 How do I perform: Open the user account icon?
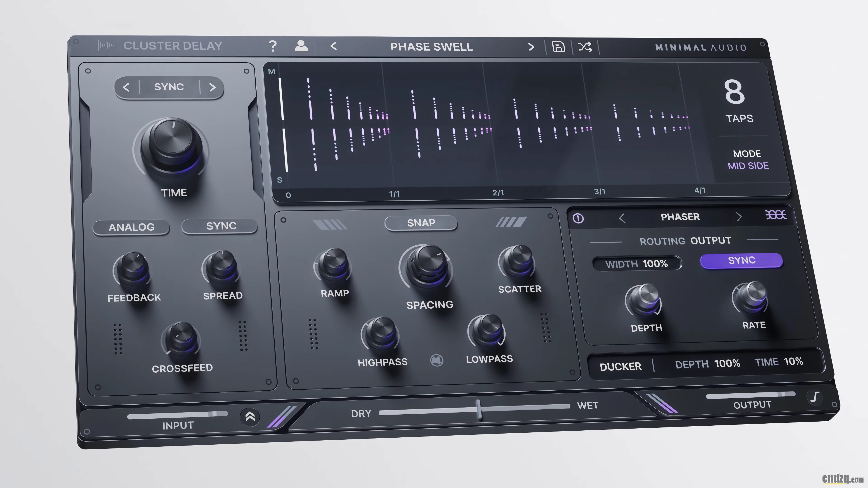(x=301, y=46)
